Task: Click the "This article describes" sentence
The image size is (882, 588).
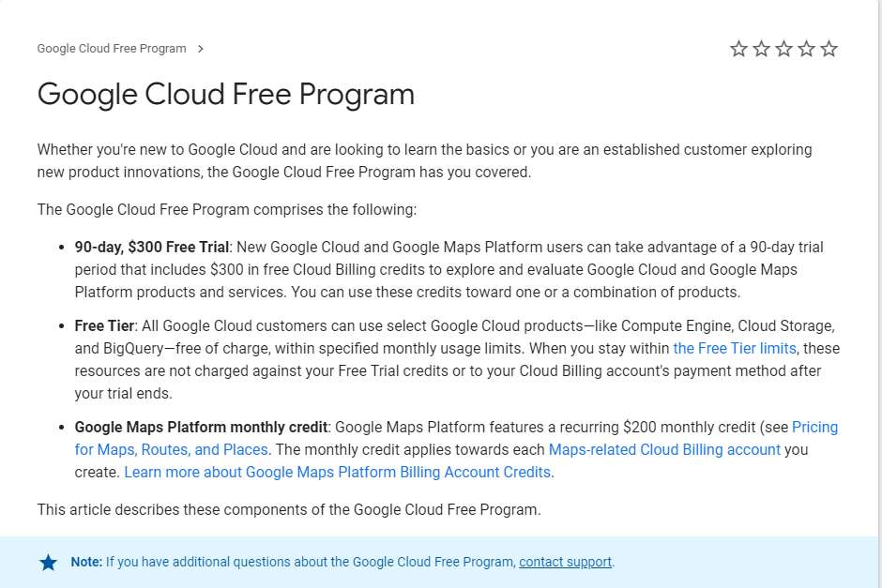Action: 289,509
